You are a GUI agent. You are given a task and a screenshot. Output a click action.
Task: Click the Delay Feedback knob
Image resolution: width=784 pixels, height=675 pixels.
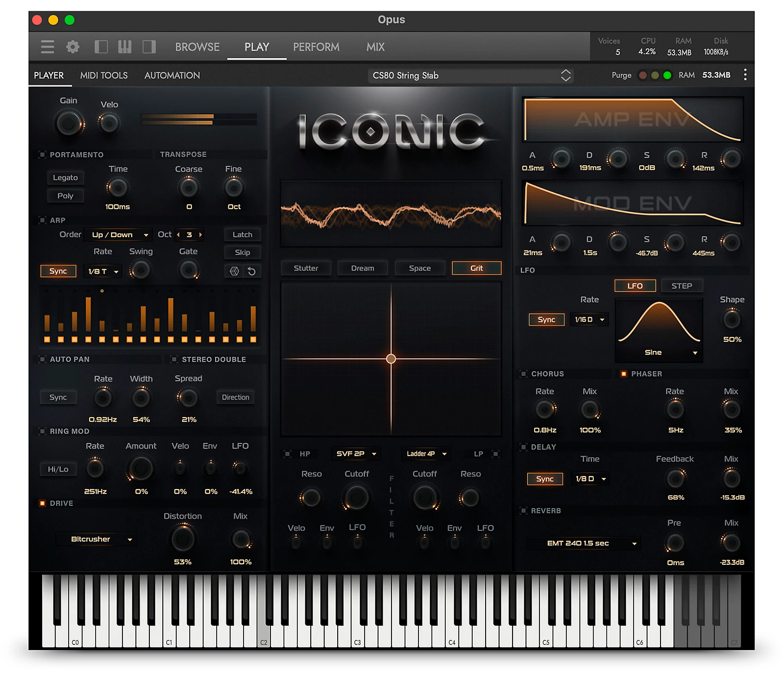(x=675, y=478)
